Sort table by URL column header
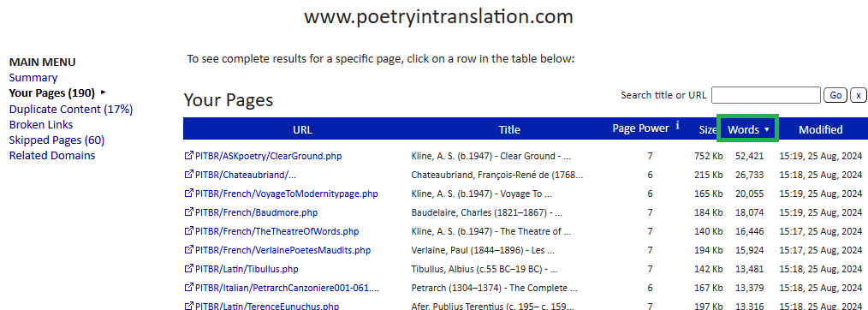 [302, 129]
